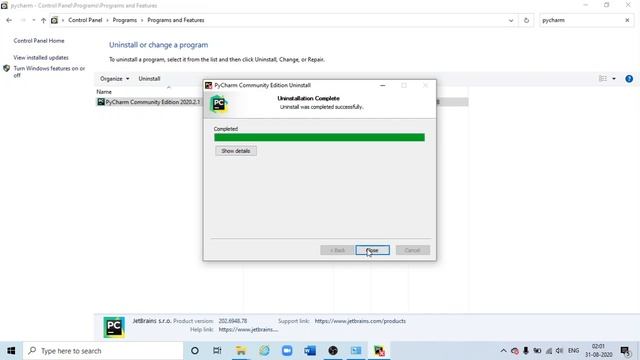The width and height of the screenshot is (640, 360).
Task: Click the PyCharm uninstaller taskbar icon
Action: 379,351
